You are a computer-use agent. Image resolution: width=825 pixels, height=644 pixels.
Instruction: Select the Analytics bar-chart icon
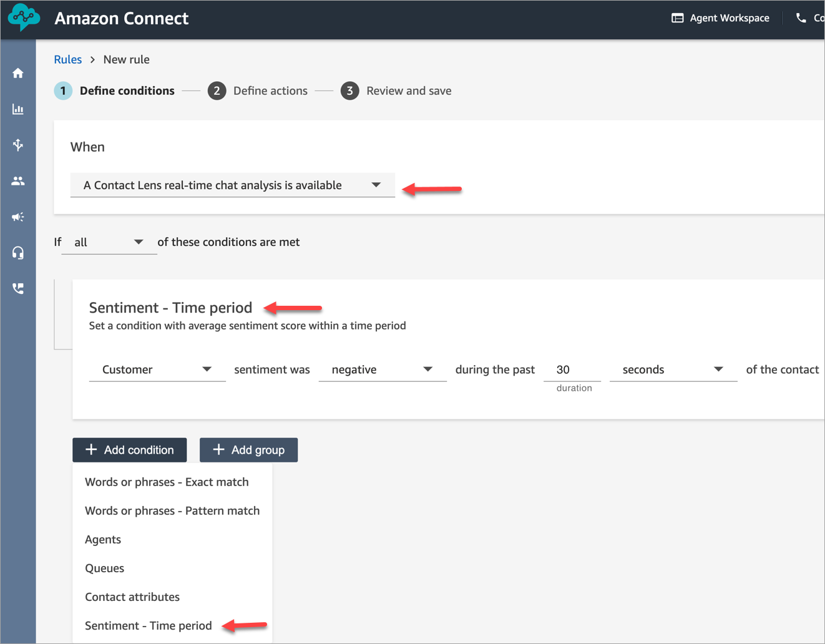(18, 109)
